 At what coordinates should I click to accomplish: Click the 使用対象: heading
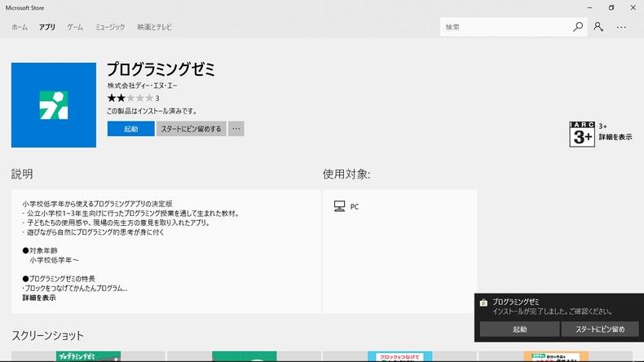(346, 174)
